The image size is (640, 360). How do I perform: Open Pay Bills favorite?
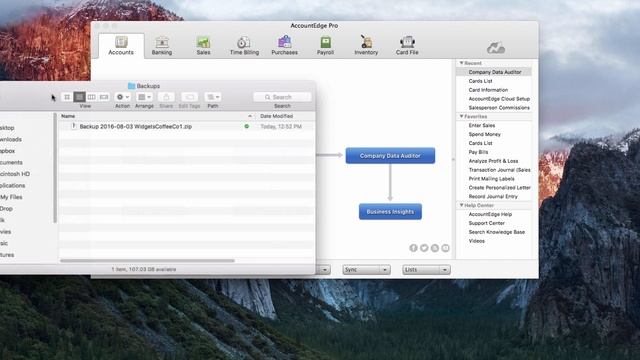[x=478, y=152]
